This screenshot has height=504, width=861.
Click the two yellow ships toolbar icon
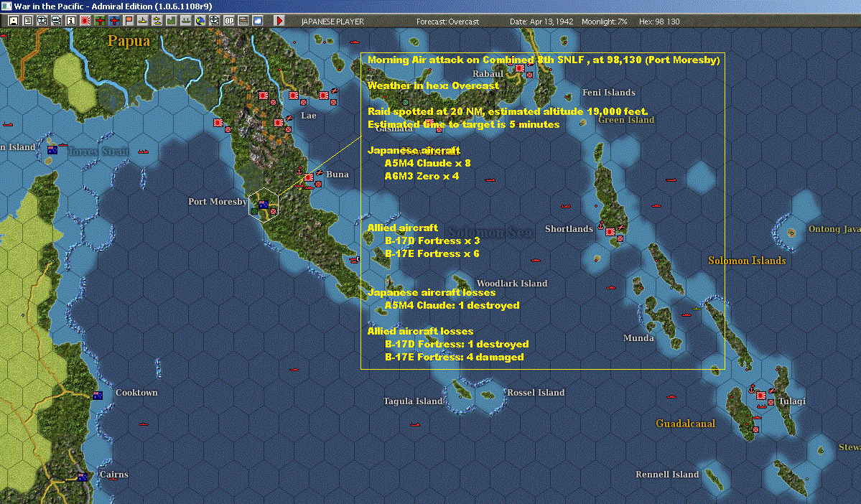point(157,21)
